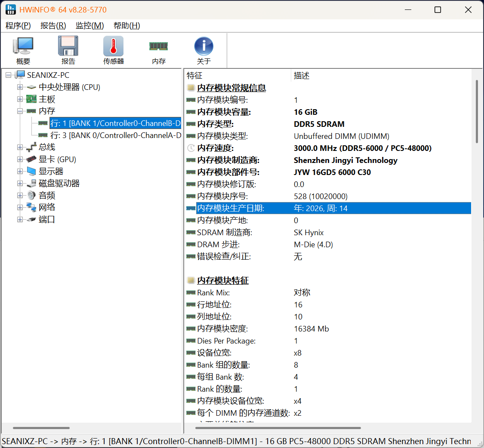Click the section icon beside 内存模块特征
Image resolution: width=484 pixels, height=448 pixels.
[191, 280]
